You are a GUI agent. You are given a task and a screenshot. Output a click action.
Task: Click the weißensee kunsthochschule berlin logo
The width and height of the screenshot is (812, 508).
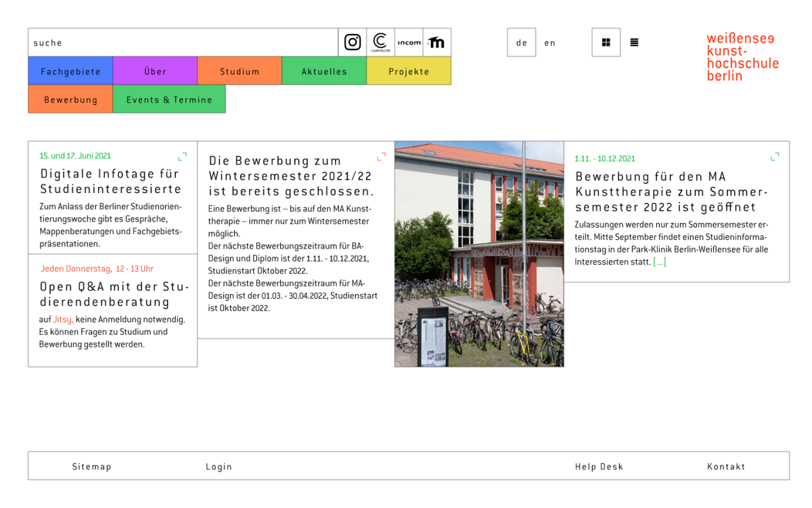tap(742, 57)
